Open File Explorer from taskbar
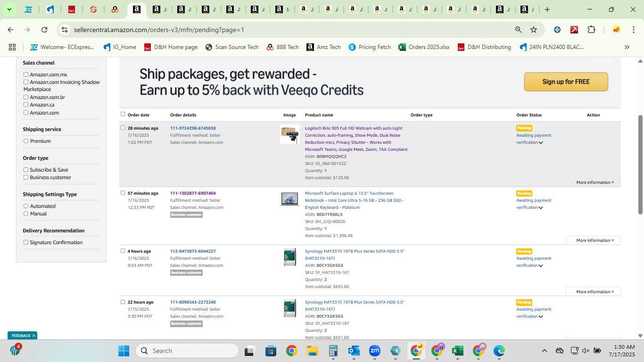 coord(312,351)
